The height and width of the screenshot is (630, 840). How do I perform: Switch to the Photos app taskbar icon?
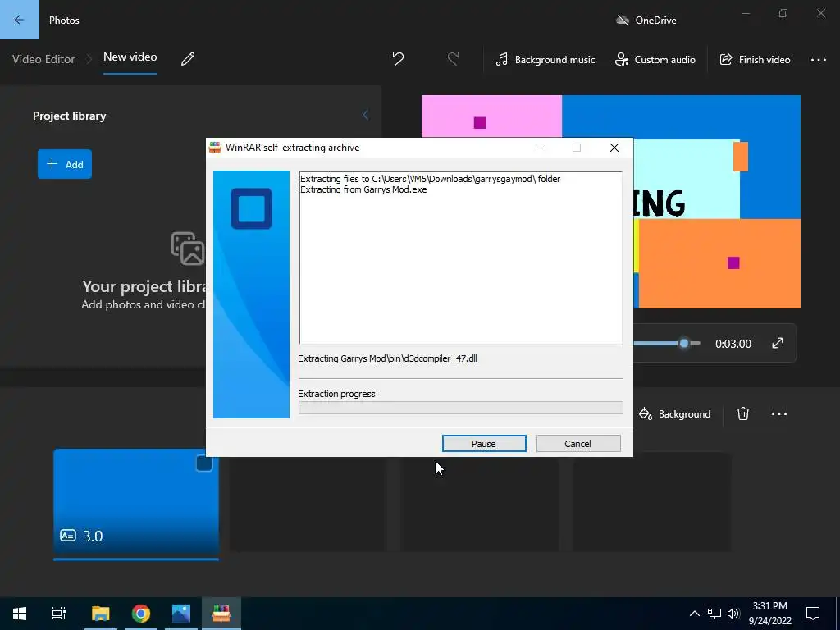pyautogui.click(x=181, y=614)
